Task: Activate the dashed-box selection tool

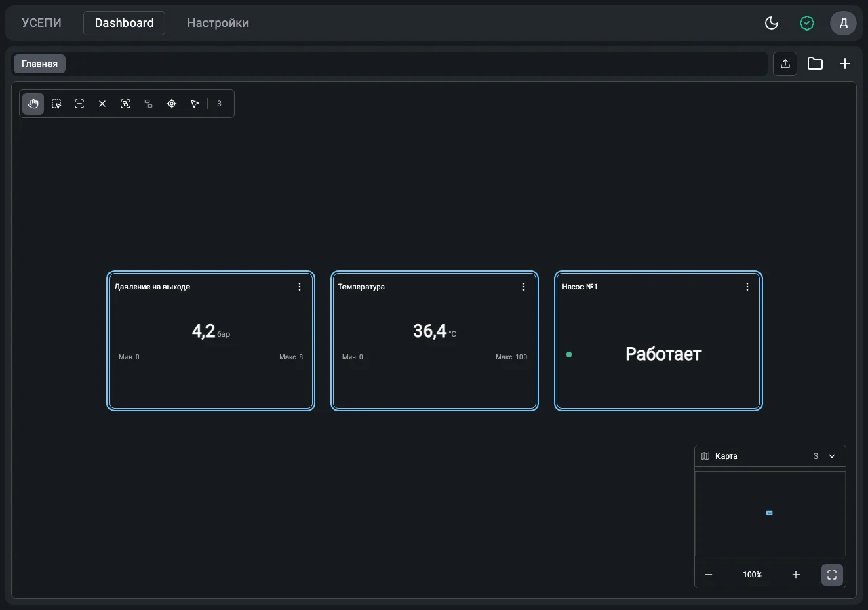Action: click(56, 104)
